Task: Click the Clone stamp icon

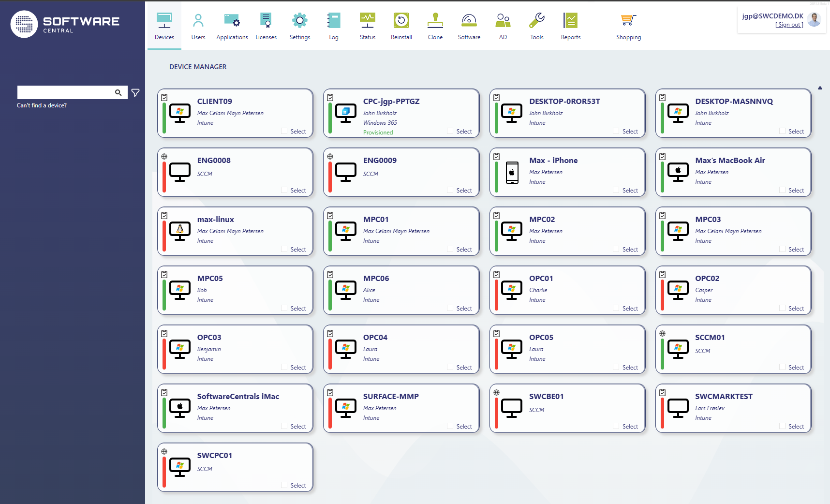Action: point(435,21)
